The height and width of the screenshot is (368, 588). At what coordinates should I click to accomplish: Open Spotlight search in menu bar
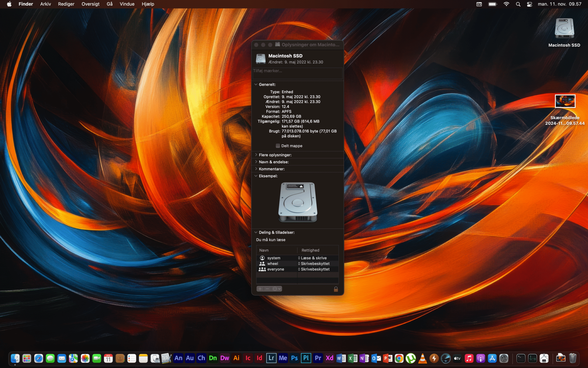point(518,4)
